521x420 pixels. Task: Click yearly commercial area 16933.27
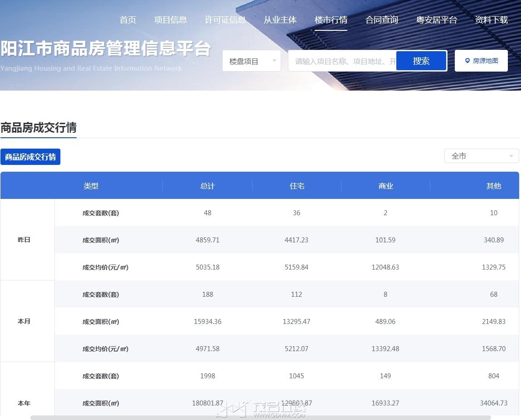coord(385,403)
